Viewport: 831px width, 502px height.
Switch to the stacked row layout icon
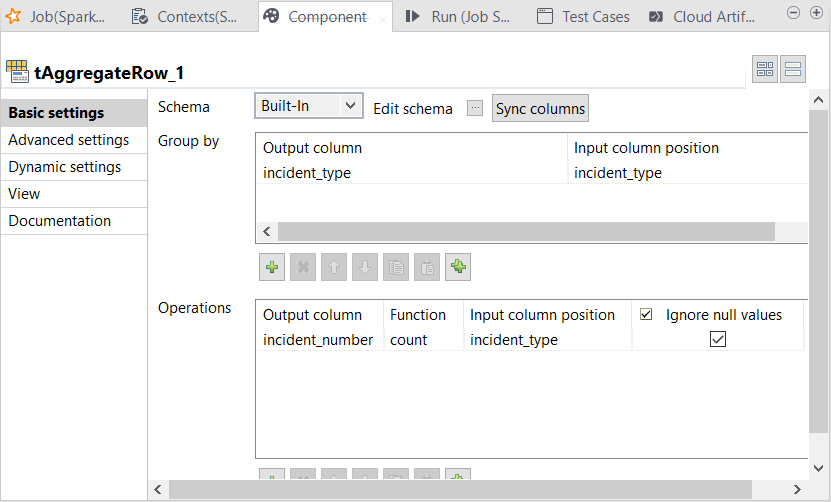793,69
